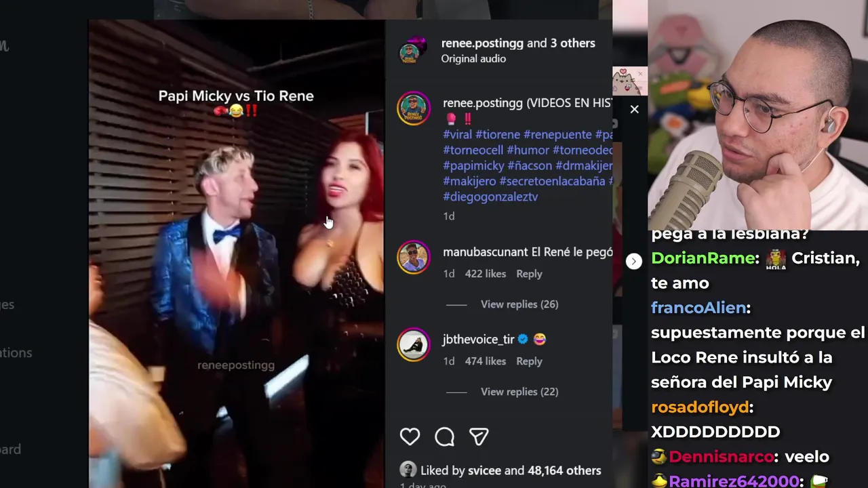Screen dimensions: 868x488
Task: Like the post with the heart icon
Action: (x=410, y=437)
